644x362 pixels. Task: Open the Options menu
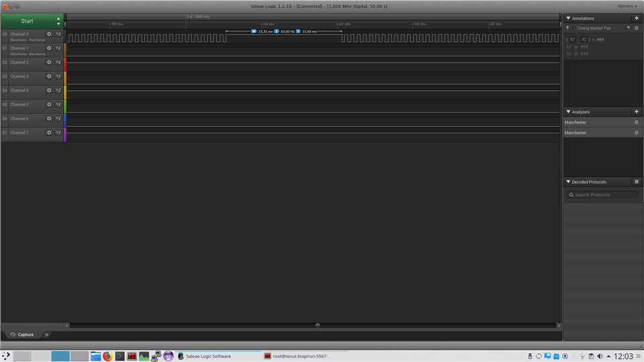point(627,6)
